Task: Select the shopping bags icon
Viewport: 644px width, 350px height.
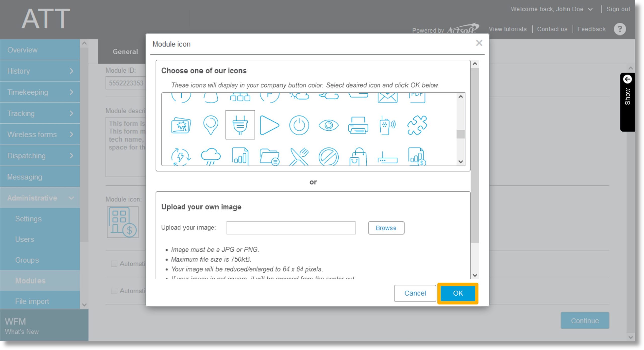Action: tap(358, 157)
